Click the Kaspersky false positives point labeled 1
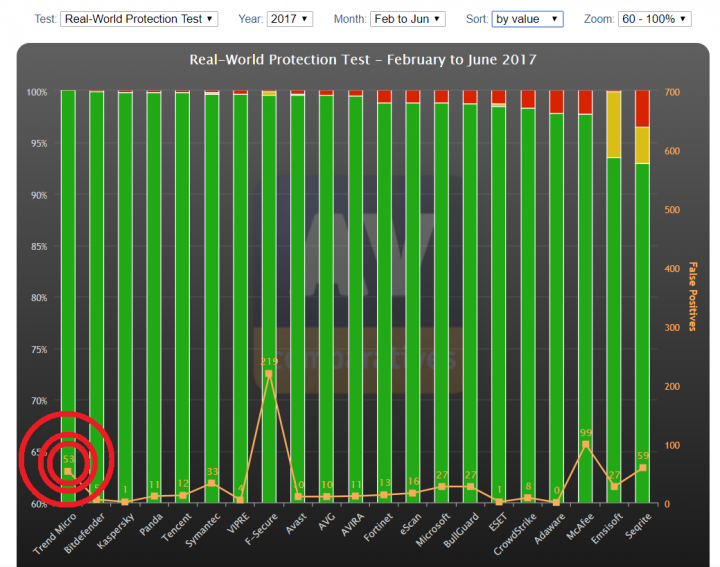This screenshot has width=720, height=567. (x=125, y=502)
